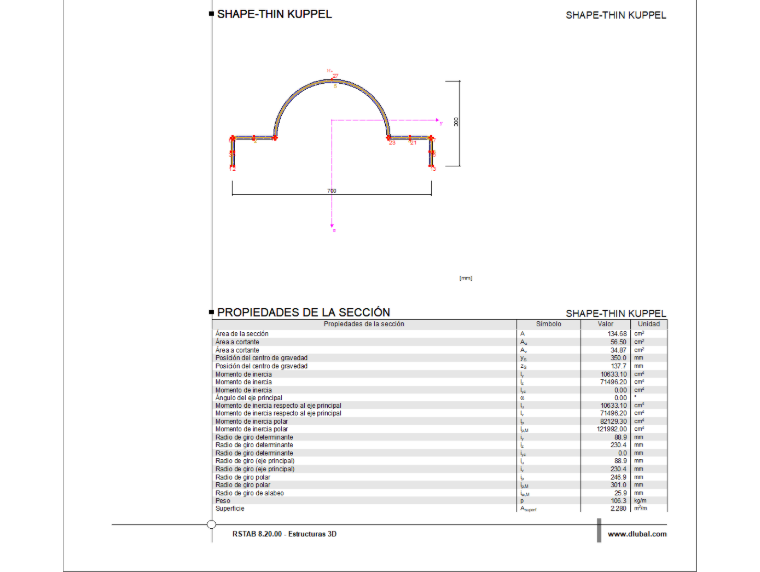Click the 'Unidad' column header
This screenshot has width=760, height=572.
tap(649, 324)
